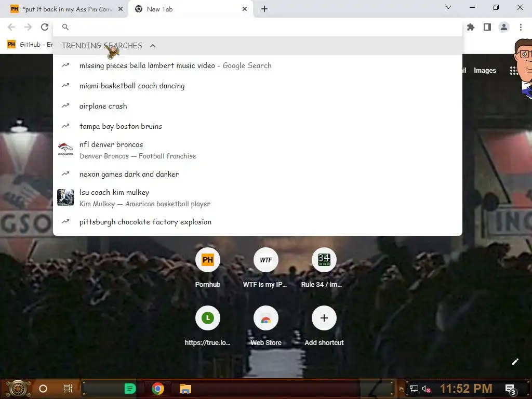532x399 pixels.
Task: Pick the 'nfl denver broncos' suggestion
Action: [258, 150]
